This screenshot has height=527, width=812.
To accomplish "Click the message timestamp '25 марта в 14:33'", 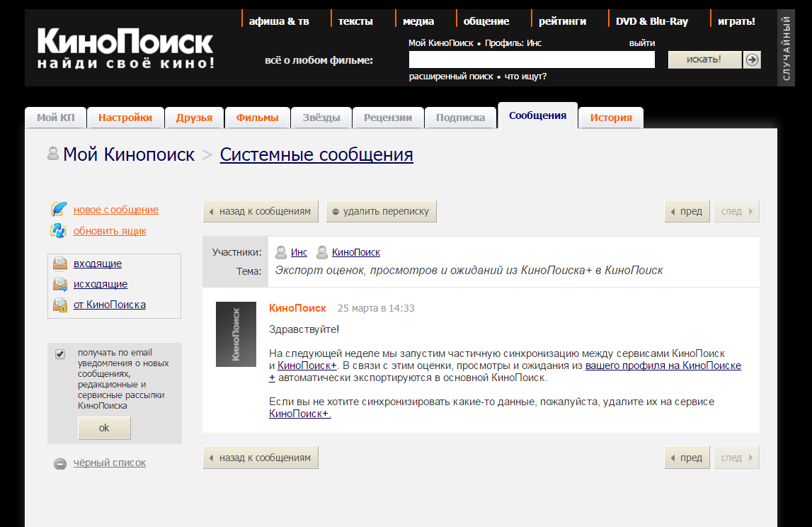I will [x=376, y=308].
